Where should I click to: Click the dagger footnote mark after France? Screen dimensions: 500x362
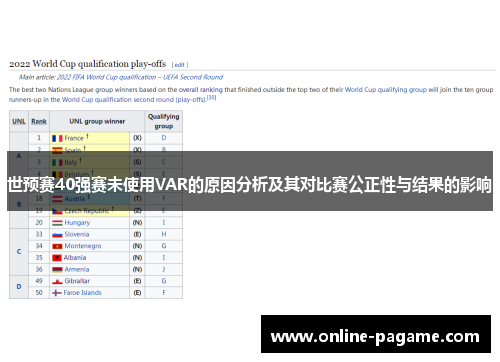pyautogui.click(x=87, y=136)
